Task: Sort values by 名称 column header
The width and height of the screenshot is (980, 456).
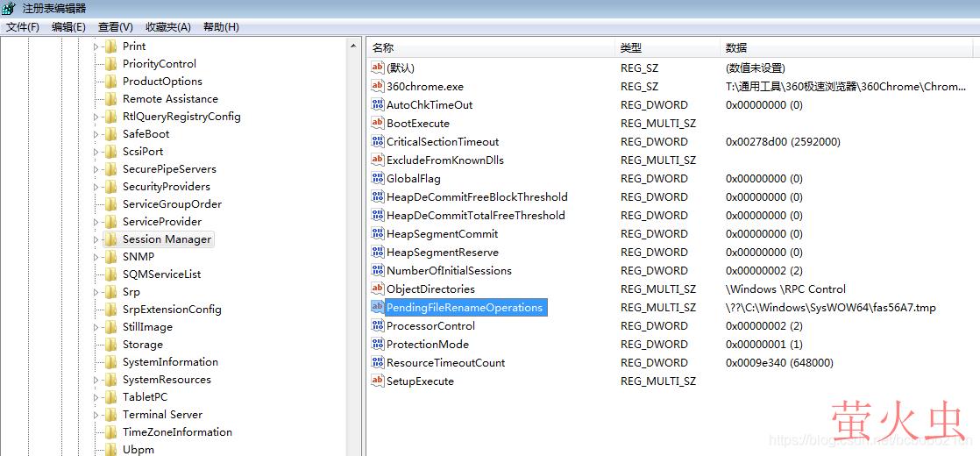Action: [491, 48]
